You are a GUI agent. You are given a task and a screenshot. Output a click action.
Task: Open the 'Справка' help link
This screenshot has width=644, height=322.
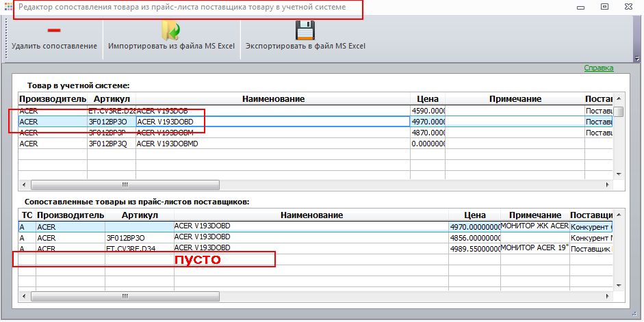point(599,68)
